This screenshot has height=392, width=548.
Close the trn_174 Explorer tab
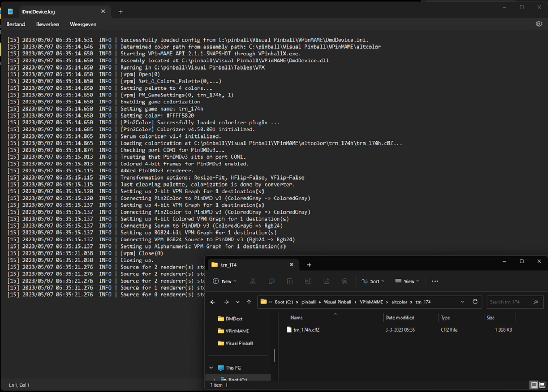[292, 264]
